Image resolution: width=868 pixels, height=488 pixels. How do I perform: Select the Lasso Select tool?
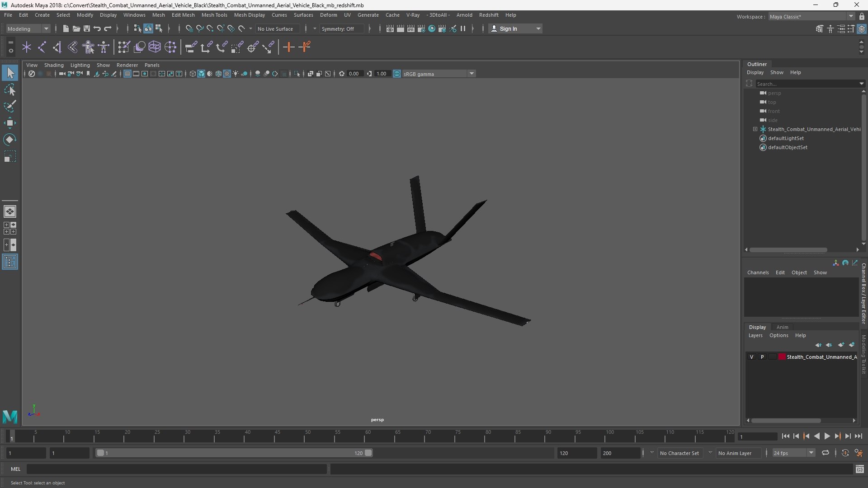pos(10,90)
